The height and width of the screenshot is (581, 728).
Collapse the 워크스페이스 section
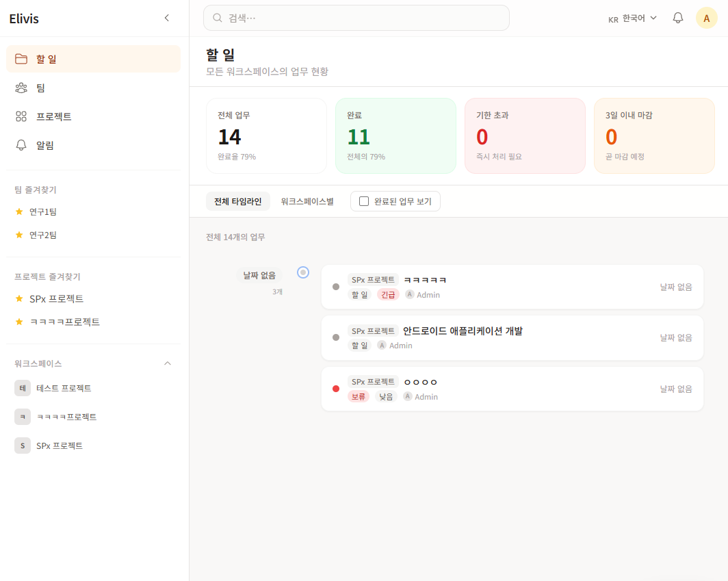click(x=168, y=363)
